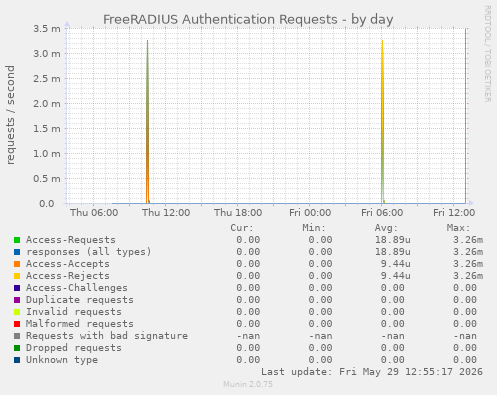Select the Access-Accepts legend label

(x=68, y=264)
